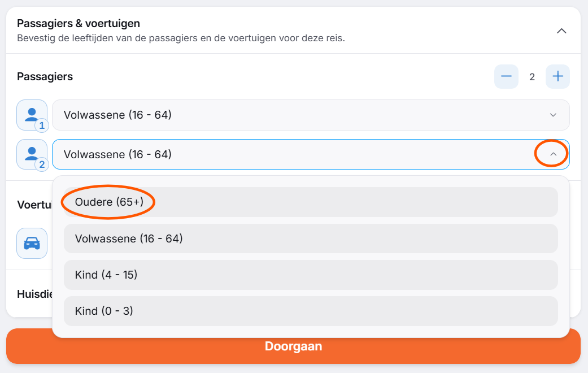Viewport: 588px width, 373px height.
Task: Click the blue car vehicle icon
Action: pyautogui.click(x=32, y=243)
